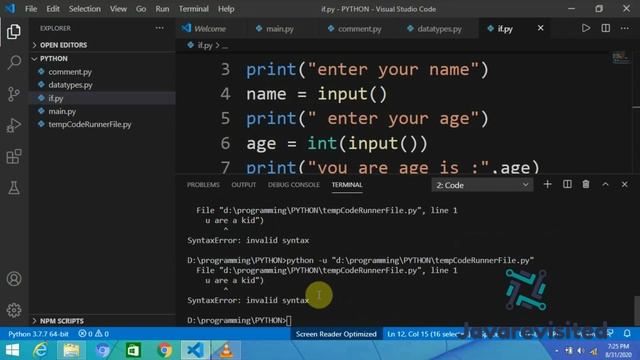640x360 pixels.
Task: Open the Selection menu
Action: coord(84,9)
